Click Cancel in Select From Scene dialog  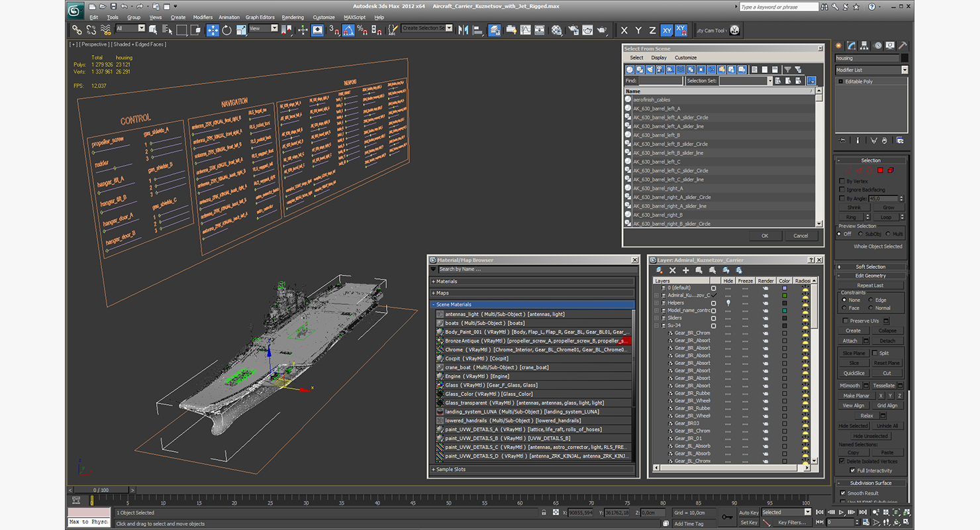[x=801, y=235]
